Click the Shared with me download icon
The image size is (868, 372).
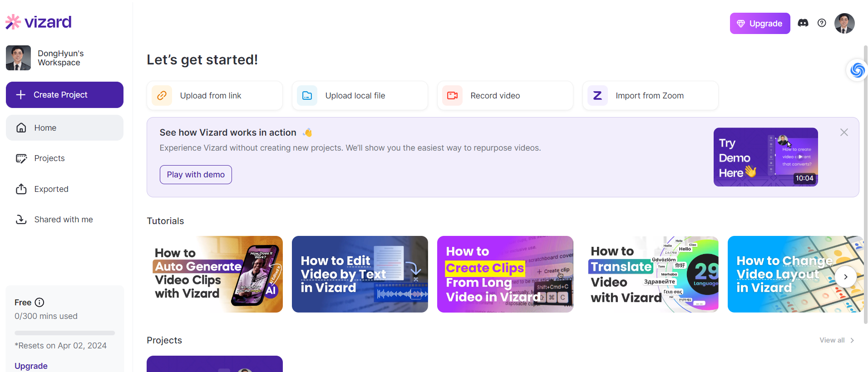tap(21, 220)
